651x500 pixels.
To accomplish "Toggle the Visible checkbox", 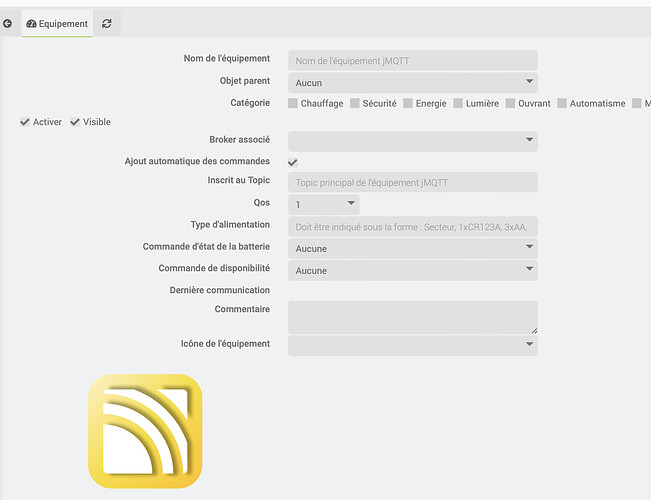I will coord(75,122).
